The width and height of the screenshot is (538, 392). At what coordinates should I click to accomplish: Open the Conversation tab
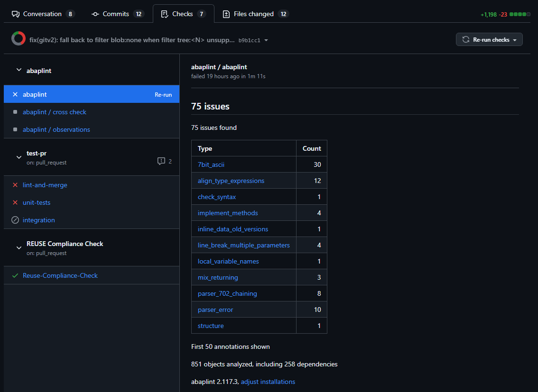tap(43, 14)
